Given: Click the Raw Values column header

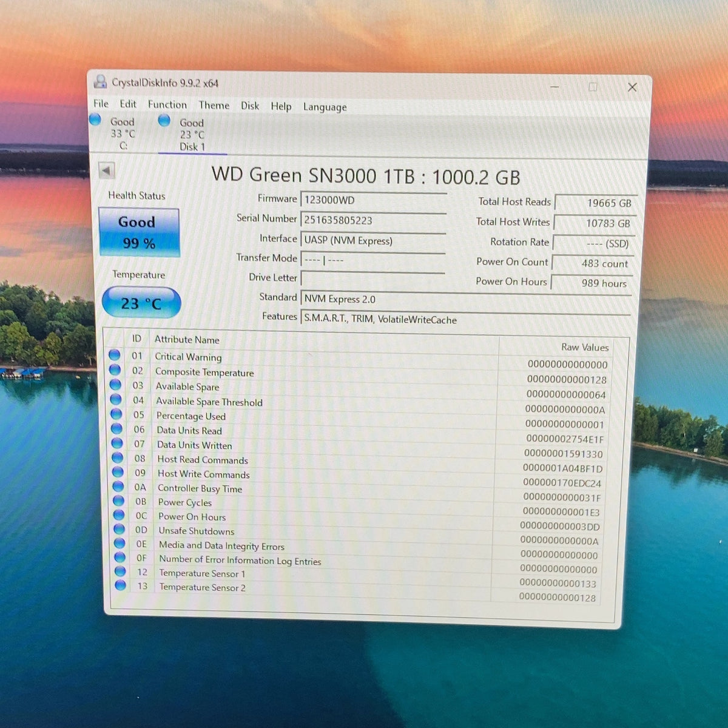Looking at the screenshot, I should coord(585,347).
